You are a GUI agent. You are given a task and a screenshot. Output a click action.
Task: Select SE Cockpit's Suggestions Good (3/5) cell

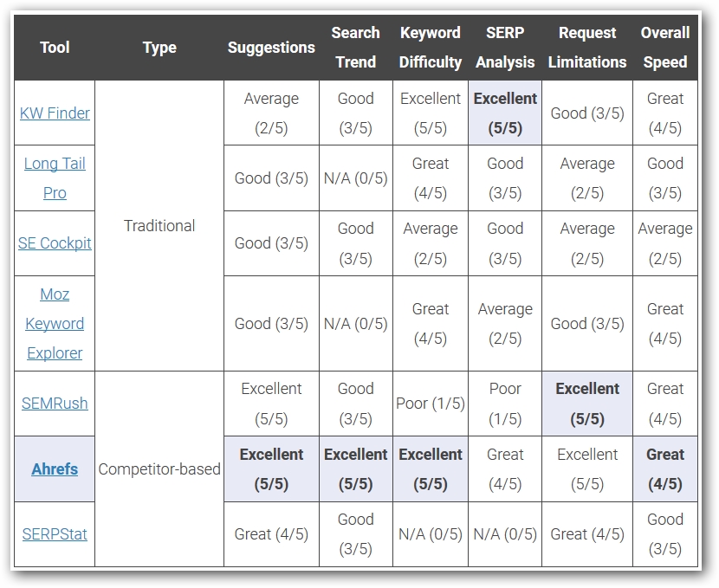(271, 242)
